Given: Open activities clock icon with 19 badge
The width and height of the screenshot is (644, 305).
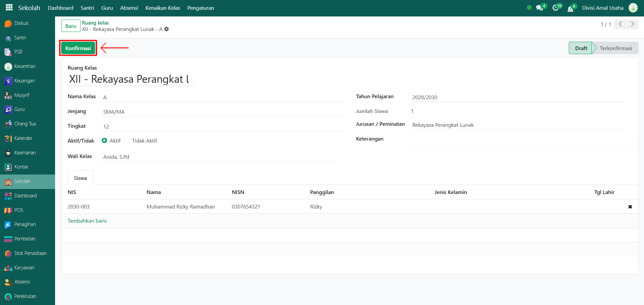Looking at the screenshot, I should pyautogui.click(x=556, y=8).
